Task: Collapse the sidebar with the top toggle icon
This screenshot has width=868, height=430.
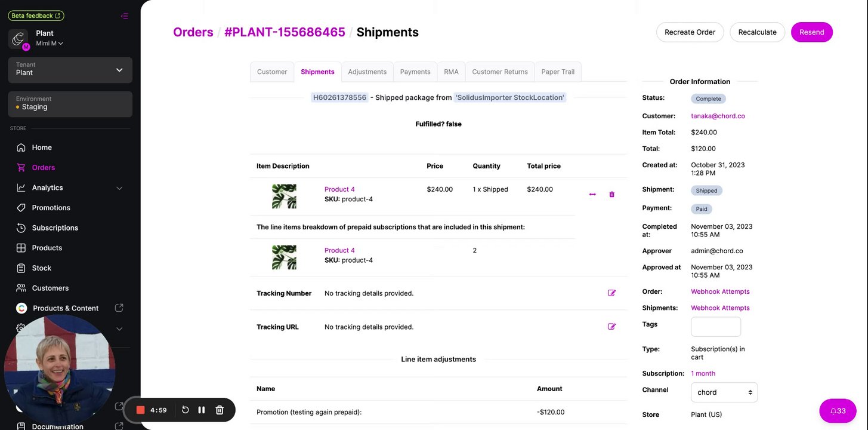Action: tap(124, 16)
